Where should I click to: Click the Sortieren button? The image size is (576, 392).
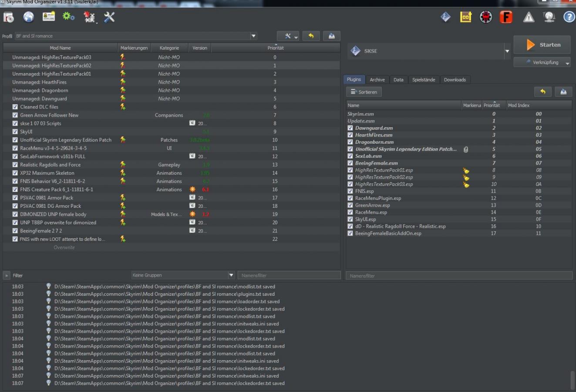[x=364, y=92]
